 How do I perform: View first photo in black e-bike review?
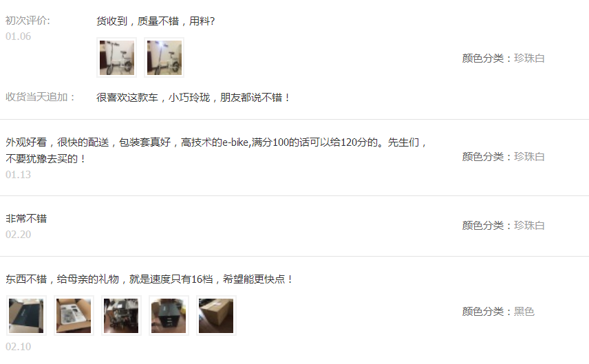tap(26, 316)
